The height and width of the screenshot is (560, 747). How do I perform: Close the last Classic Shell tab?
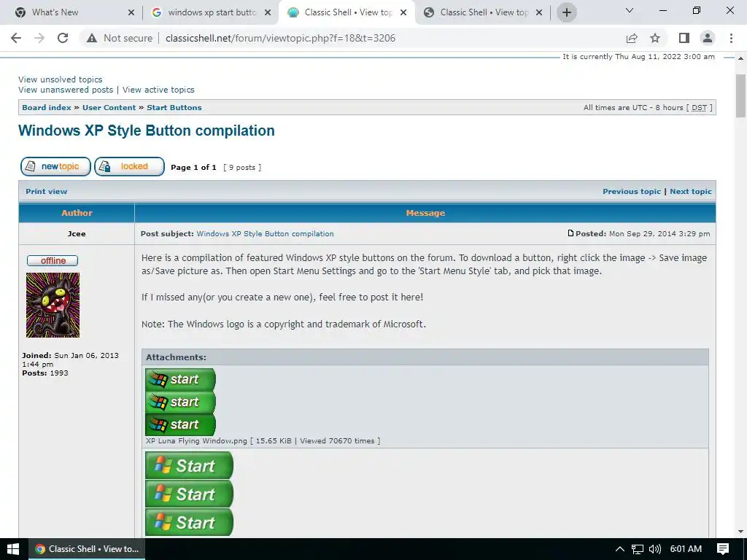point(539,12)
